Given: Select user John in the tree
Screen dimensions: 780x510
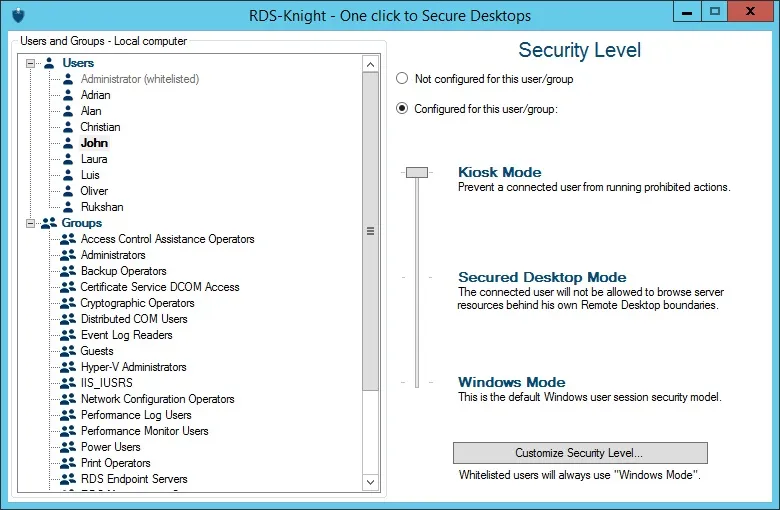Looking at the screenshot, I should [x=95, y=143].
